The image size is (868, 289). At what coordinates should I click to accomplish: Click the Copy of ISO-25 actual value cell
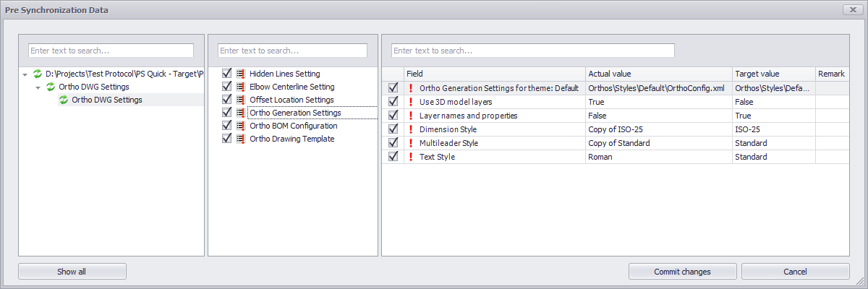(659, 129)
